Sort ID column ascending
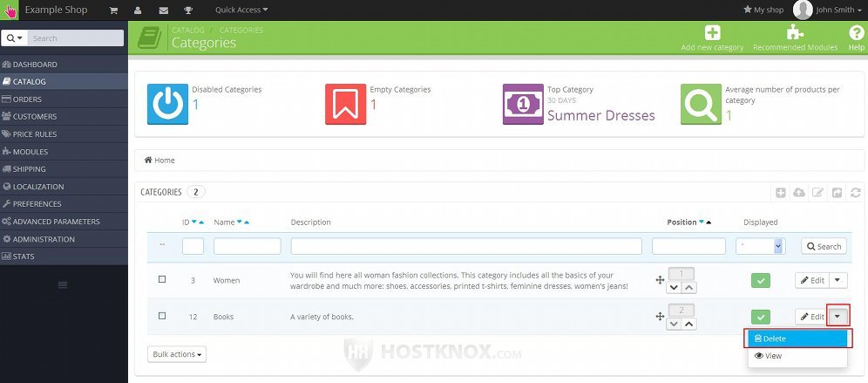Image resolution: width=868 pixels, height=383 pixels. (x=201, y=222)
